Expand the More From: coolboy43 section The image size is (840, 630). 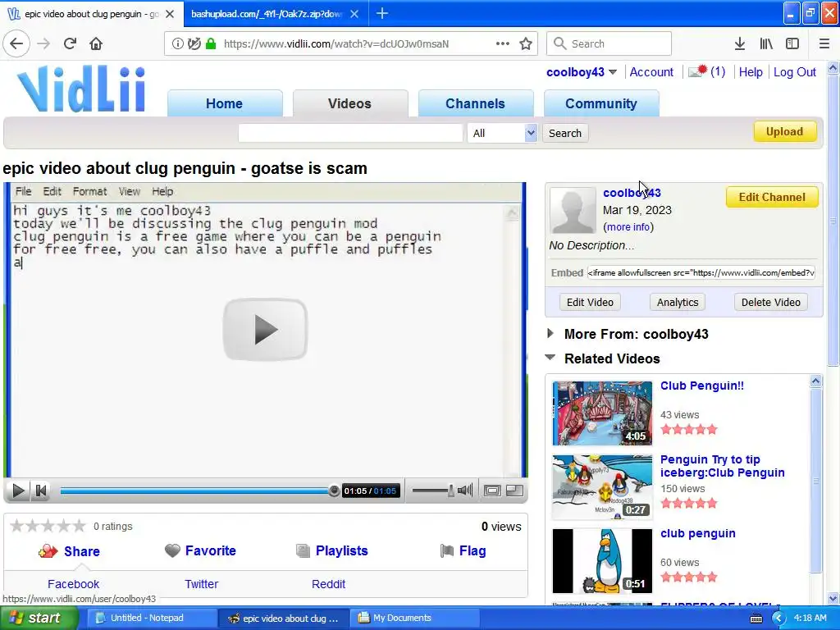(x=550, y=333)
